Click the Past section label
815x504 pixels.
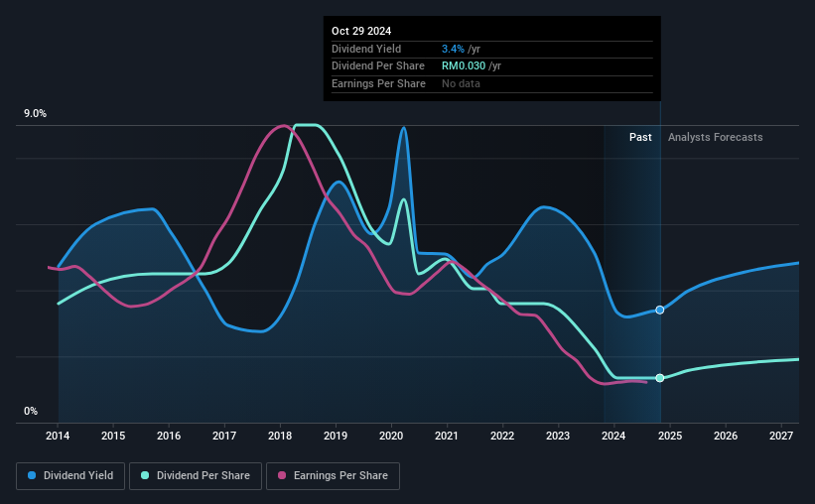click(640, 137)
